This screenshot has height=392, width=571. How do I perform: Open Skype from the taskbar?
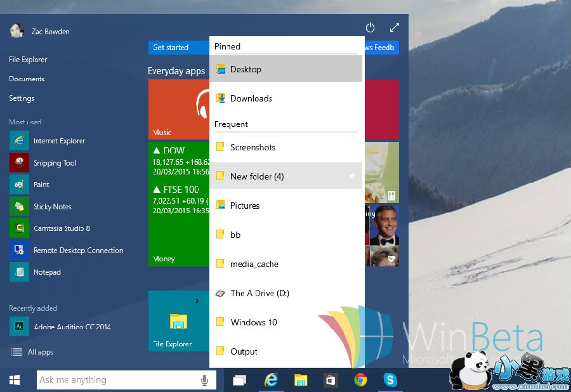pyautogui.click(x=391, y=380)
